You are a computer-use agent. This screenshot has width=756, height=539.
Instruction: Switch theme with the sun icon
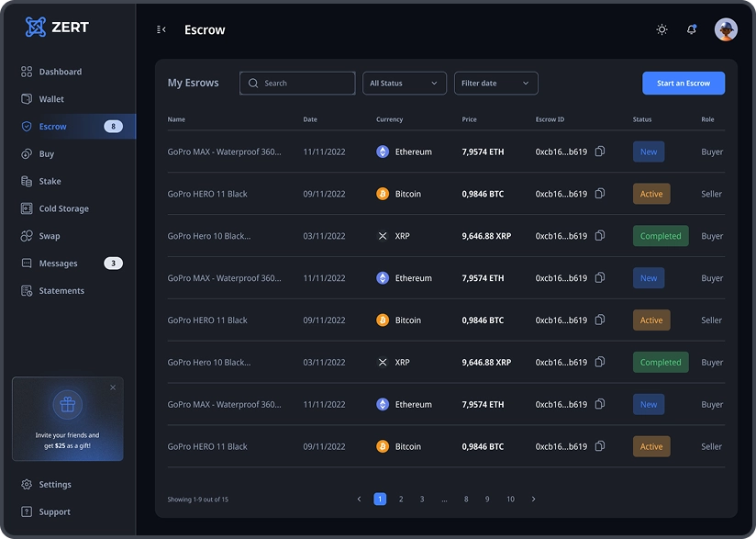pos(662,29)
